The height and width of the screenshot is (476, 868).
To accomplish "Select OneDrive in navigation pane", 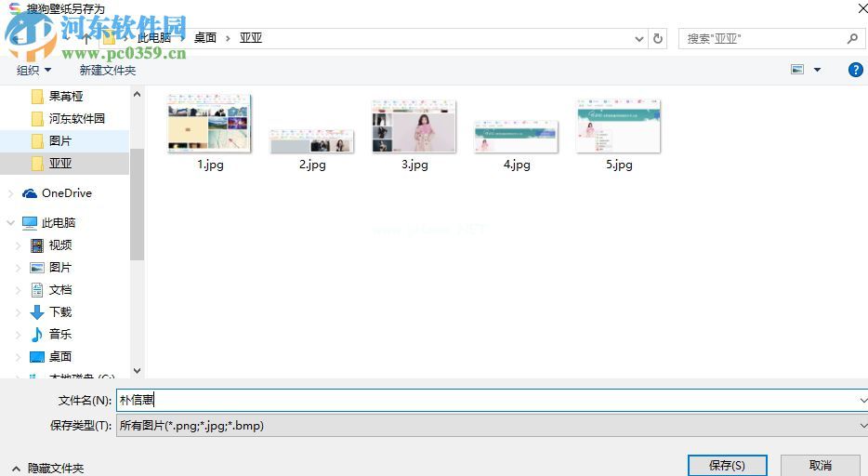I will (66, 193).
